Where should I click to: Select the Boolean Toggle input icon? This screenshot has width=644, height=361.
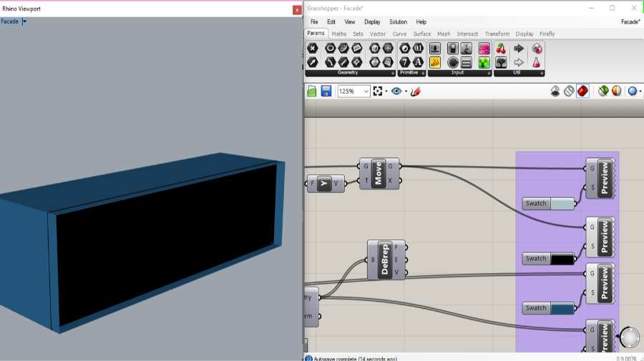[x=453, y=49]
